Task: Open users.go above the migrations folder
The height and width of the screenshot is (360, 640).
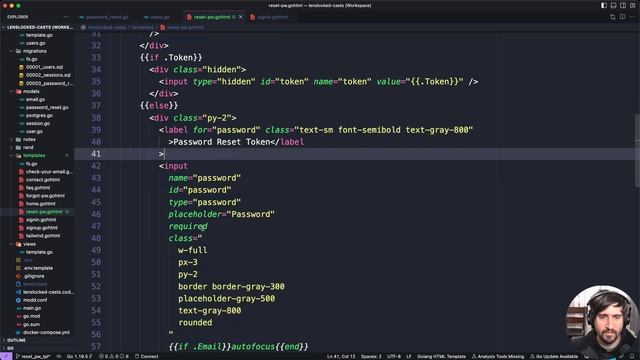Action: point(36,43)
